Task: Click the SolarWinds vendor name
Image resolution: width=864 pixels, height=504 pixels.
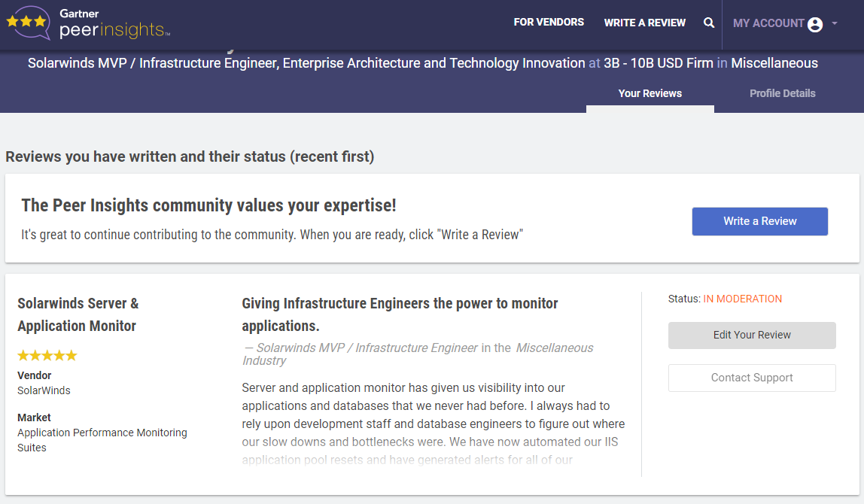Action: tap(44, 390)
